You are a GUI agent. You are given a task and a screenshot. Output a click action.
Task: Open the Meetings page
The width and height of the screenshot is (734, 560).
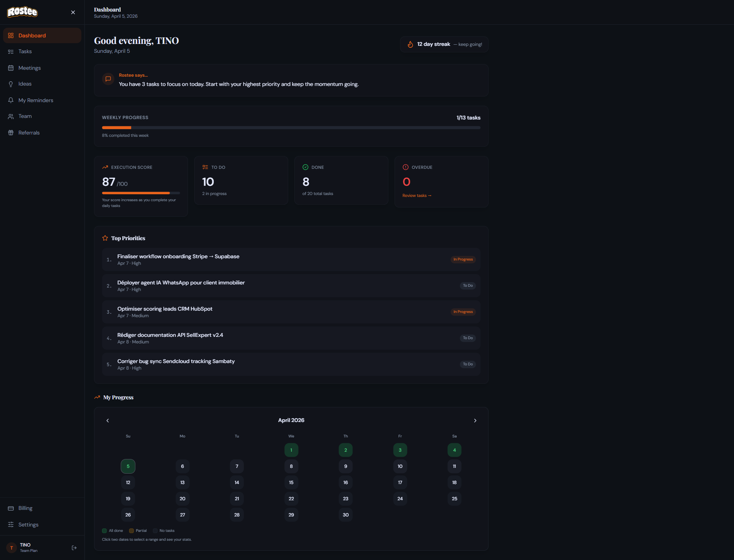pyautogui.click(x=29, y=68)
